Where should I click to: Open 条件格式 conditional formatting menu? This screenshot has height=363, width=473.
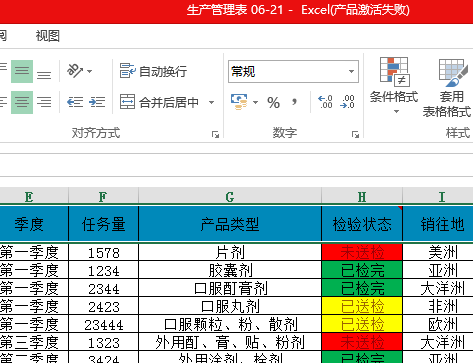(394, 85)
